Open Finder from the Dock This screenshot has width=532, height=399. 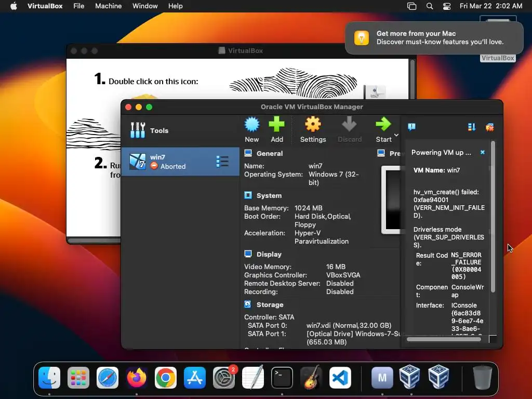click(49, 377)
